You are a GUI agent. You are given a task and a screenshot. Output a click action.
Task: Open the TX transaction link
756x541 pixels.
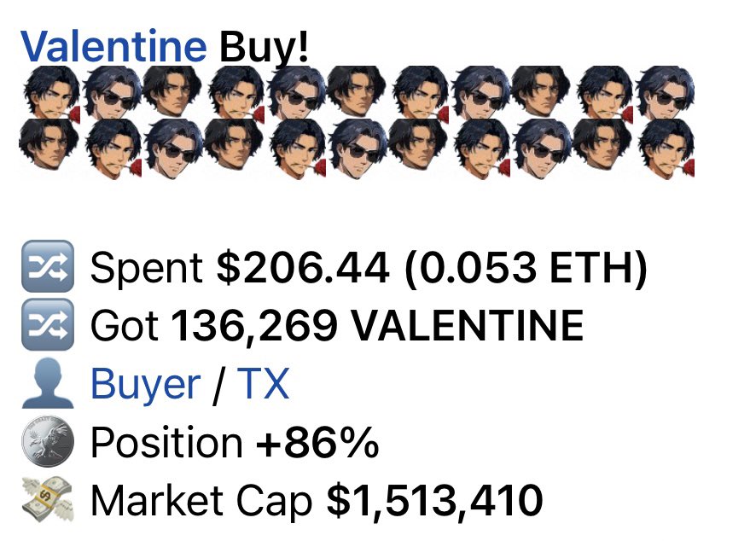pyautogui.click(x=264, y=384)
